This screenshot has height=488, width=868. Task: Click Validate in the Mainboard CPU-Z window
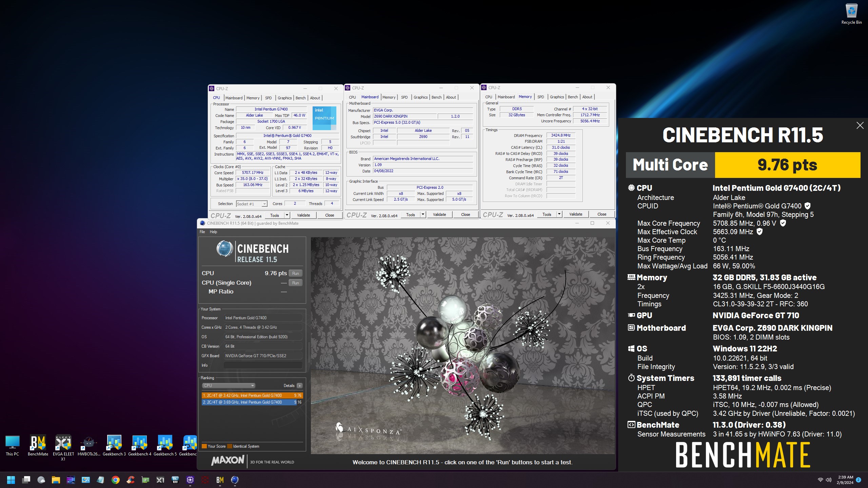tap(439, 215)
